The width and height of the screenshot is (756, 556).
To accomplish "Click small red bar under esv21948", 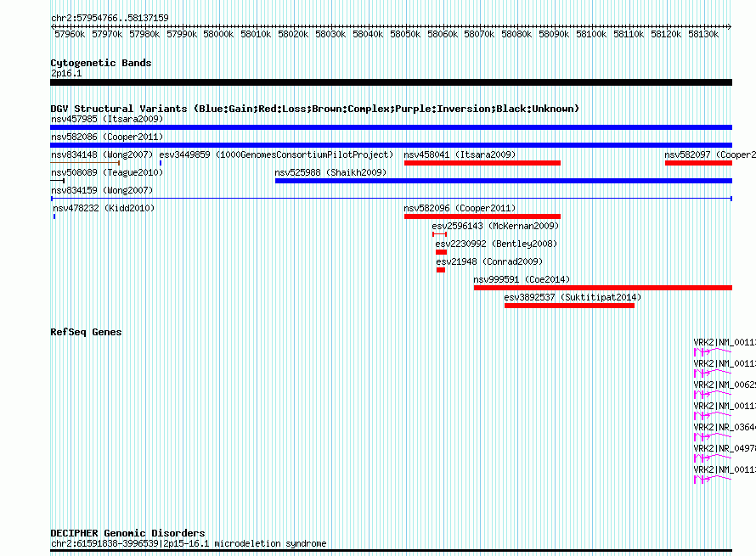I will (441, 270).
